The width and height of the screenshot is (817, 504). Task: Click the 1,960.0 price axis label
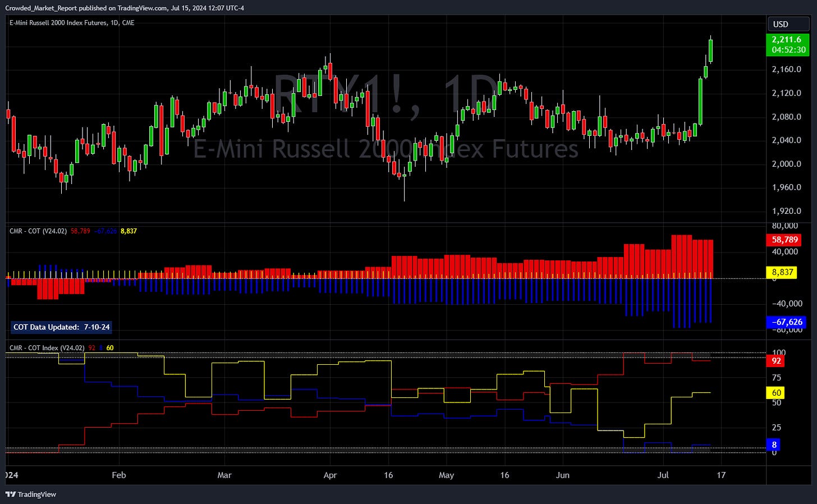click(787, 187)
